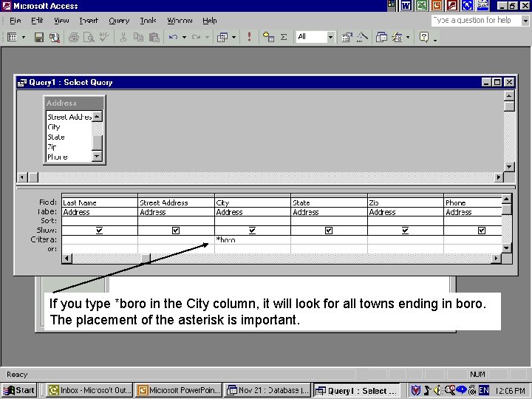Click the Show Table icon
532x399 pixels.
(x=268, y=37)
